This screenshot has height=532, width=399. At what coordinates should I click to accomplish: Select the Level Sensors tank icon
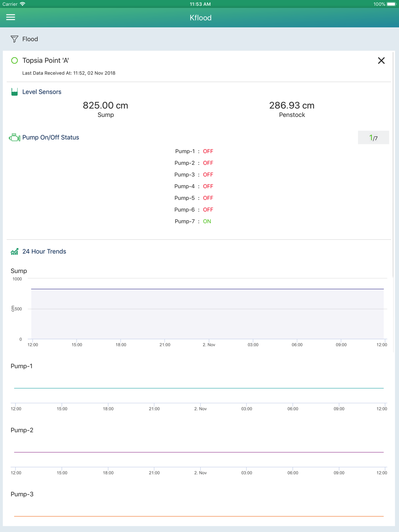point(14,92)
